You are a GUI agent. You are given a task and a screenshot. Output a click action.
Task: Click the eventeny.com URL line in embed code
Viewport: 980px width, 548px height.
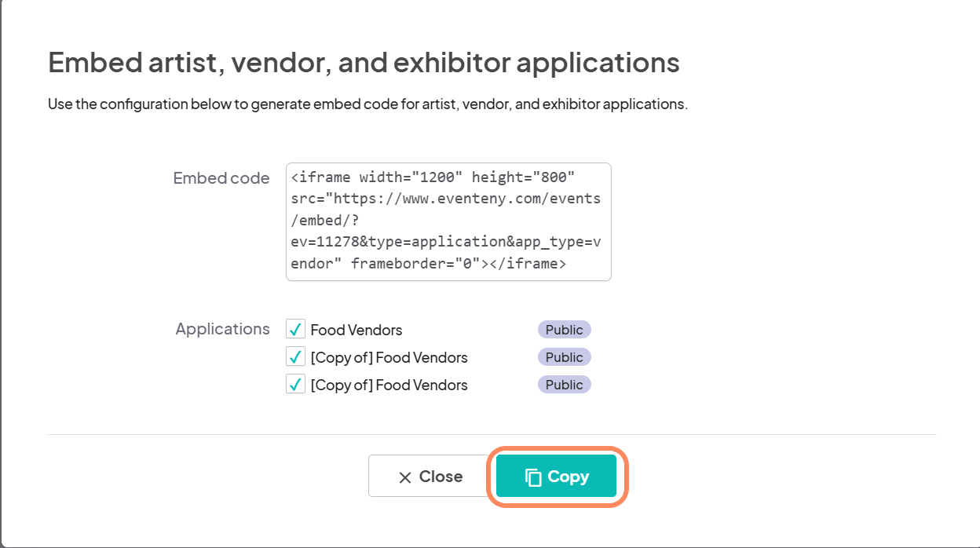pyautogui.click(x=445, y=199)
